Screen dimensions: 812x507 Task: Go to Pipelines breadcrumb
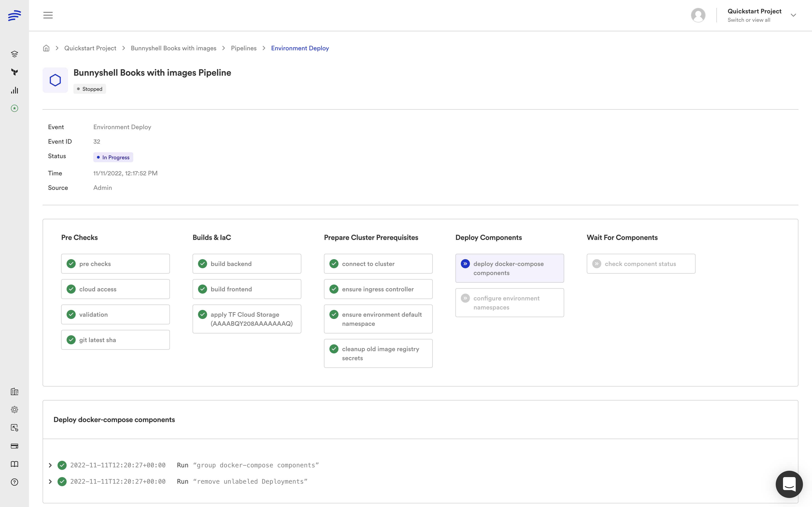[243, 48]
